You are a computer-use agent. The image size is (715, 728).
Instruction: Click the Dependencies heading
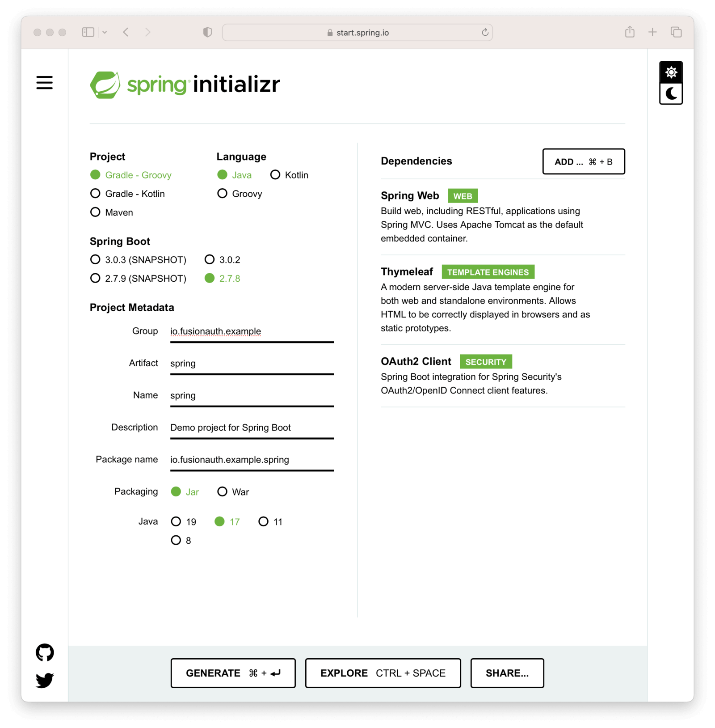coord(416,161)
